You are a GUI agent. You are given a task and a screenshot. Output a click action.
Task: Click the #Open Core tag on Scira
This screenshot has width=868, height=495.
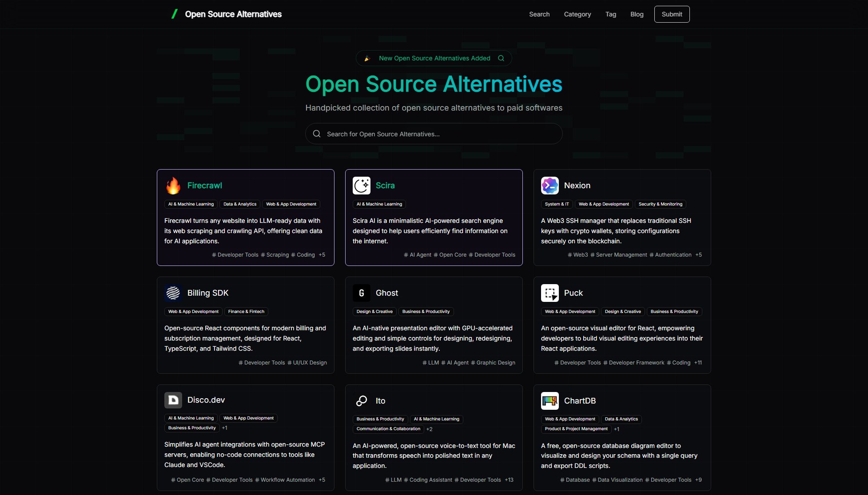(450, 255)
